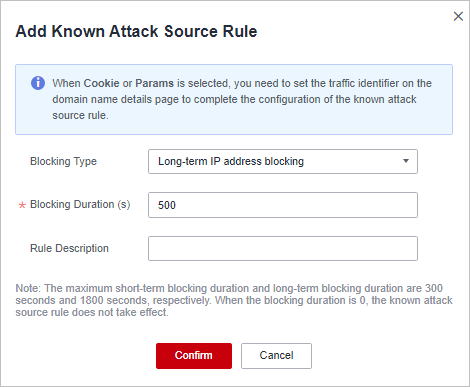Click the Blocking Duration (s) label
The height and width of the screenshot is (387, 470).
click(x=80, y=204)
